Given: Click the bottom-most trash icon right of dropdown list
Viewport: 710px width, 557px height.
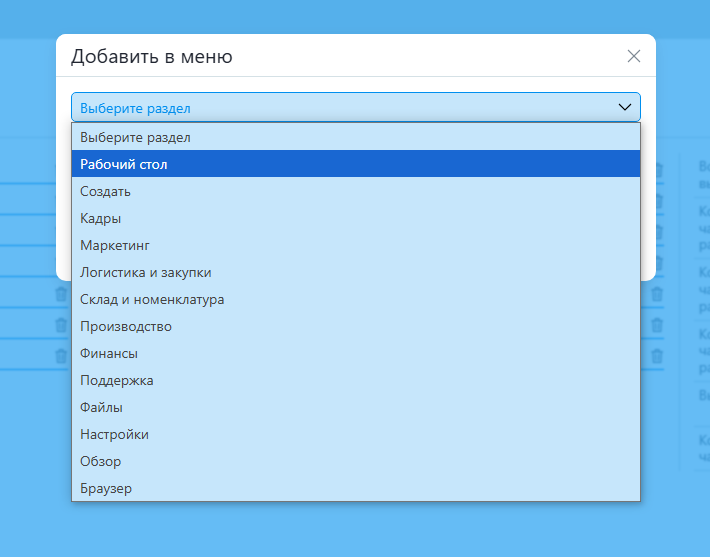Looking at the screenshot, I should pos(657,354).
